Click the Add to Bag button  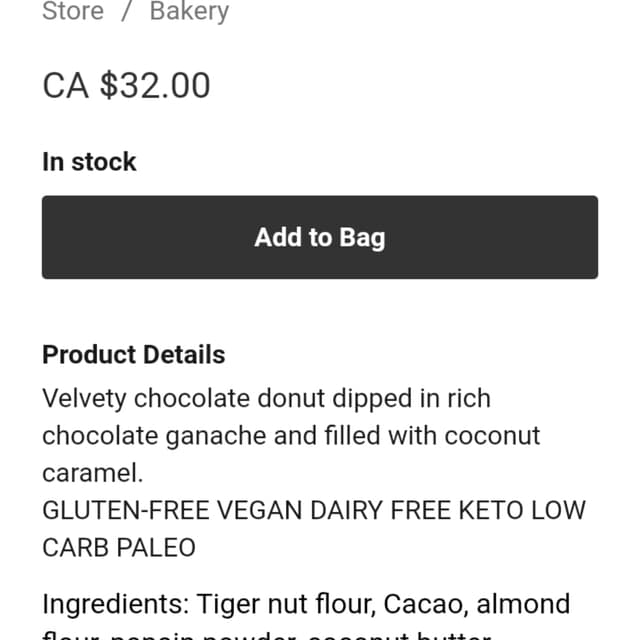click(x=320, y=237)
